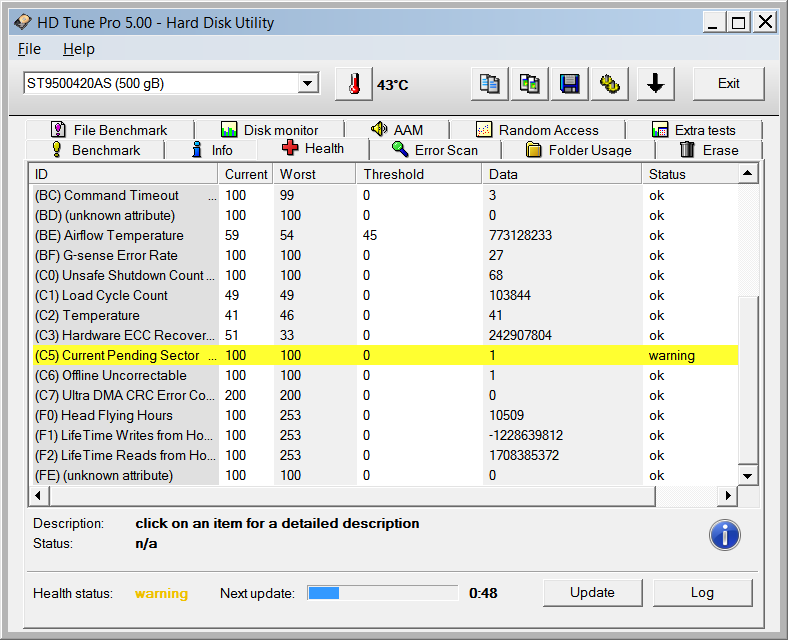
Task: Sort by the Worst column header
Action: [x=315, y=174]
